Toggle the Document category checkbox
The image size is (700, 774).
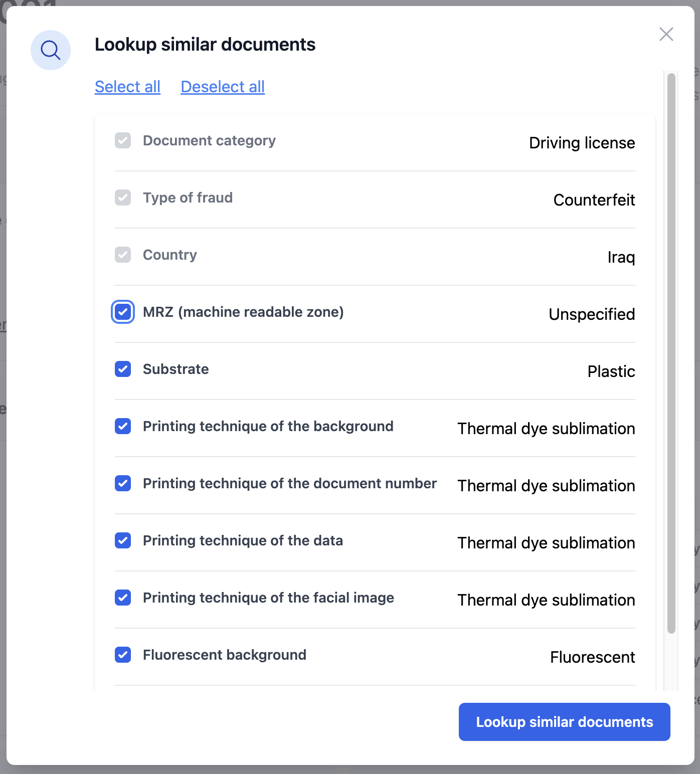[x=123, y=141]
